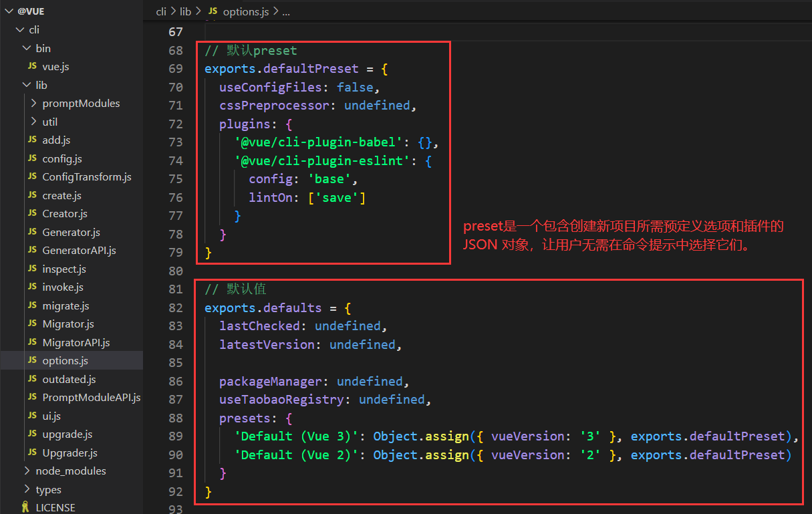Click the LICENSE file icon
The height and width of the screenshot is (514, 812).
[x=26, y=508]
